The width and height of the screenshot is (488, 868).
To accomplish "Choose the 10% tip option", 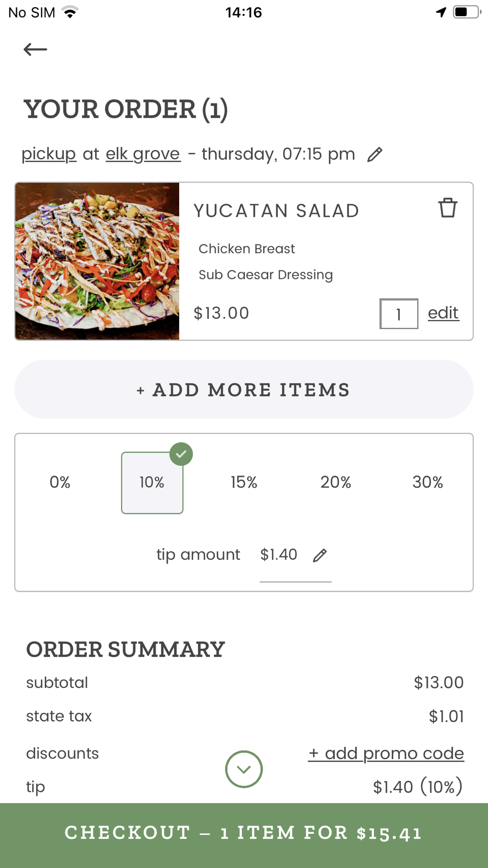I will point(152,483).
